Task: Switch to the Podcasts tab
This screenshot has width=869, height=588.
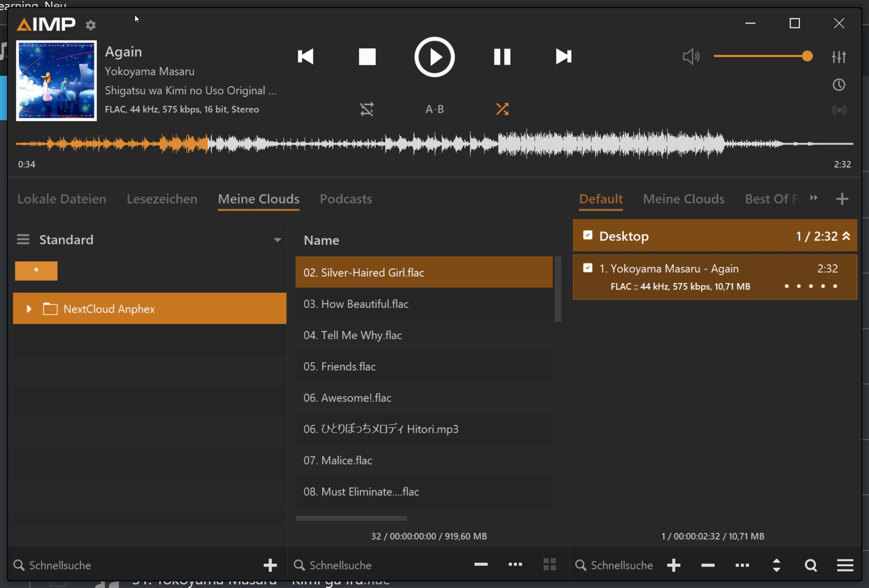Action: [346, 199]
